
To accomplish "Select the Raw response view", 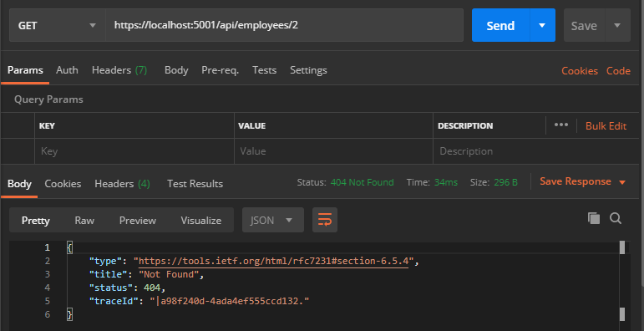I will [84, 221].
